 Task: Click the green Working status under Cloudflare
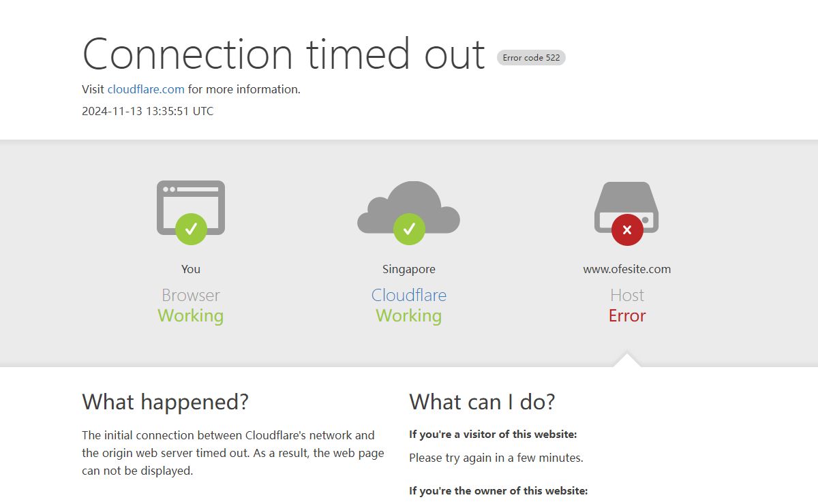(x=409, y=315)
